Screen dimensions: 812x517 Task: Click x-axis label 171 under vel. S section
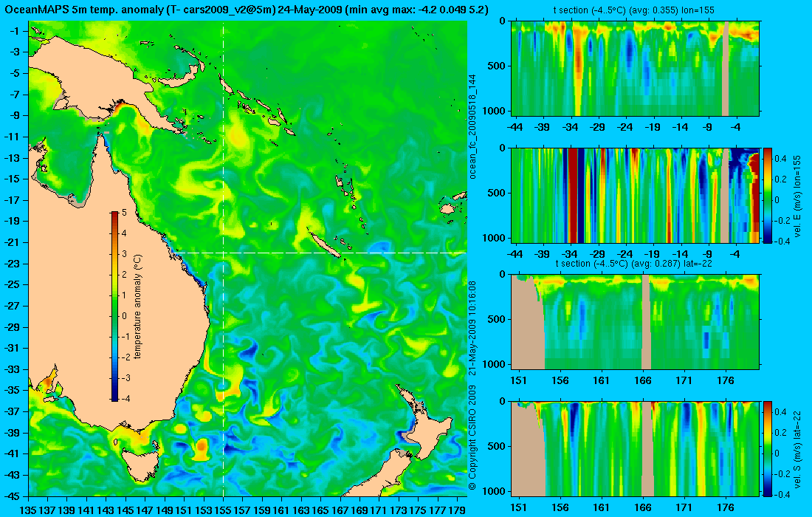(x=684, y=507)
